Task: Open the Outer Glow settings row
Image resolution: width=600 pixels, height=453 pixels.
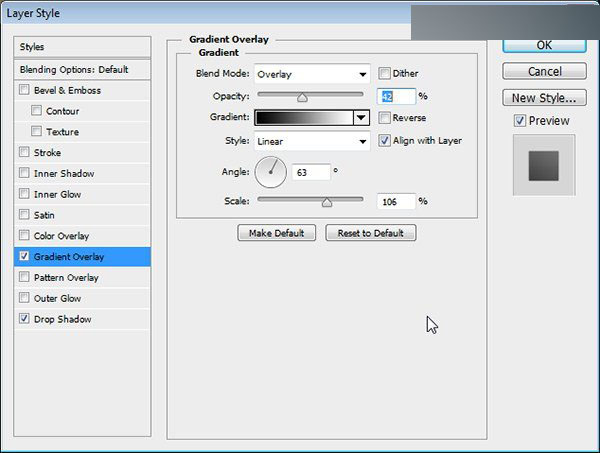Action: [82, 298]
